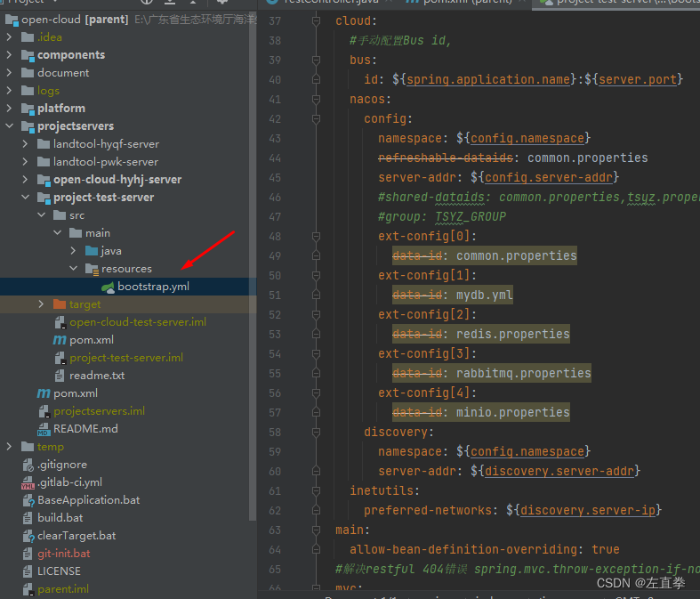Screen dimensions: 700x599
Task: Click the platform module folder icon
Action: pos(28,109)
